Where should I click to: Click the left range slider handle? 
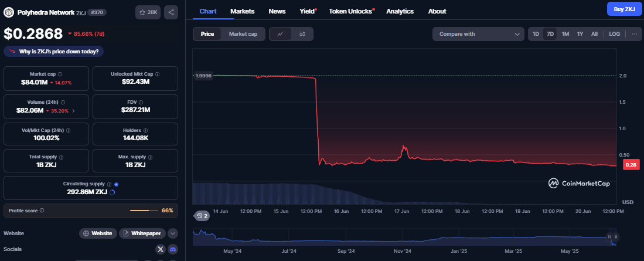609,237
